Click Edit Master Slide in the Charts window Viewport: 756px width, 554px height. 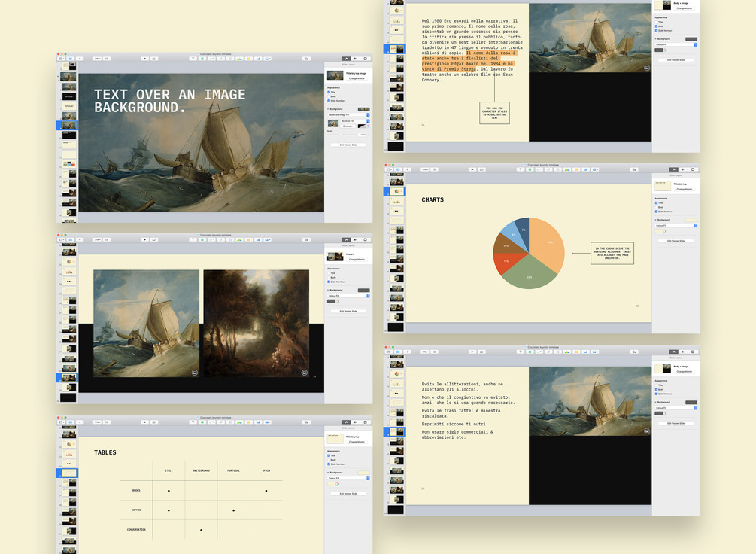click(676, 241)
